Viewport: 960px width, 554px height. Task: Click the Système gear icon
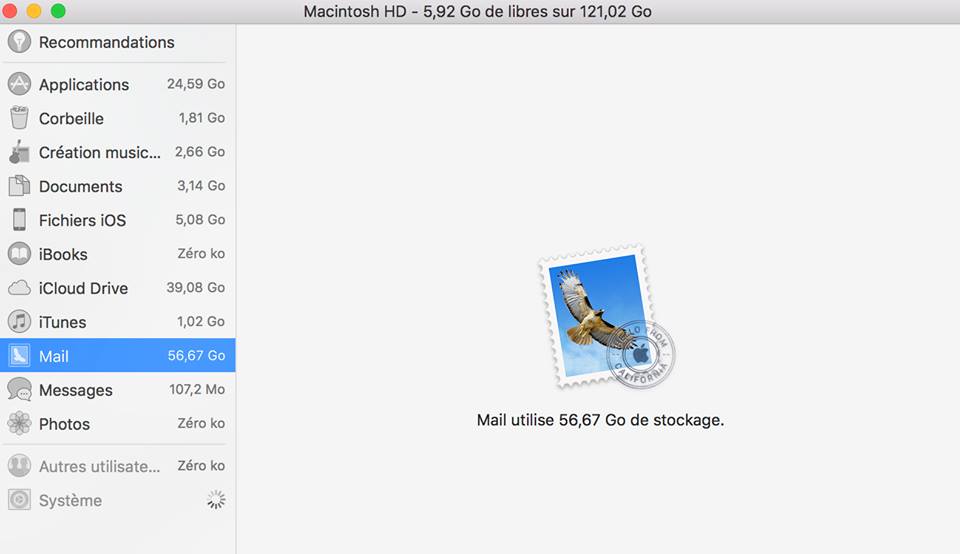[19, 500]
